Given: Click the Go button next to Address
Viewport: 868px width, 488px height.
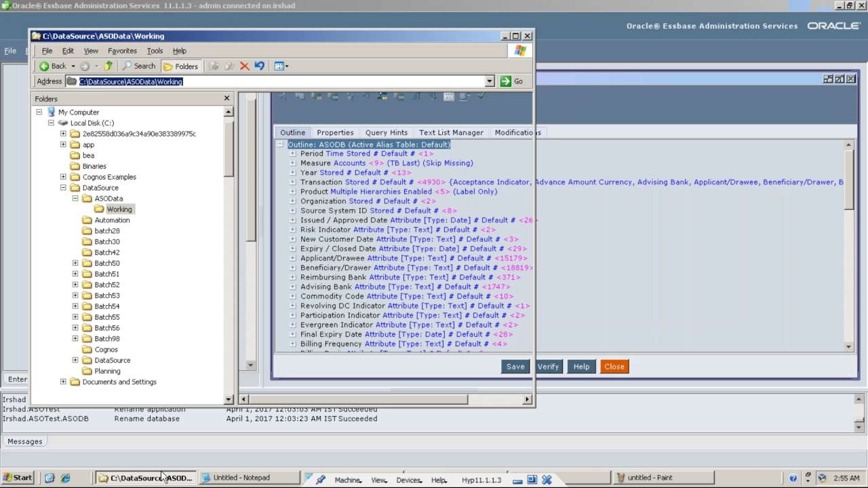Looking at the screenshot, I should [512, 81].
